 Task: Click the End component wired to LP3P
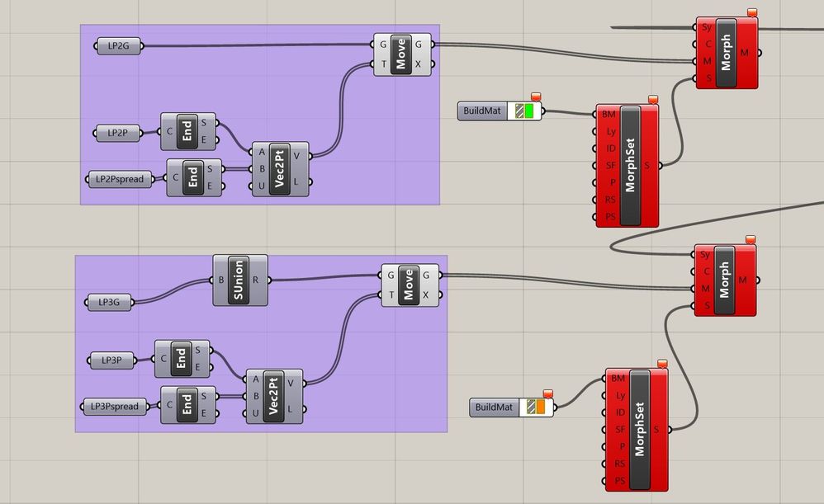pos(181,359)
